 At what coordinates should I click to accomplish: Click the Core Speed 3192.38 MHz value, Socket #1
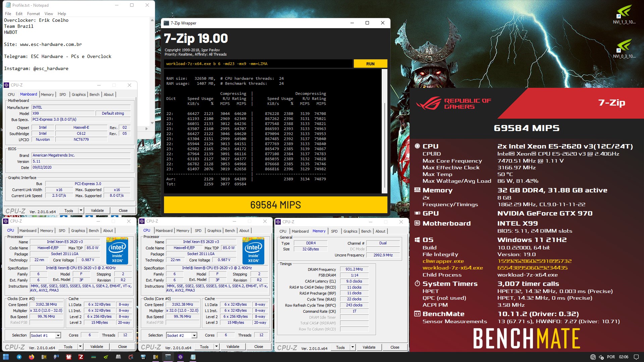pos(46,305)
